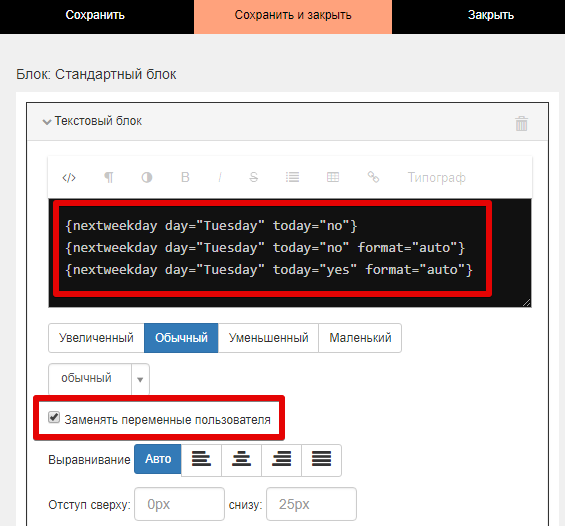The height and width of the screenshot is (526, 565).
Task: Click the Отступ сверху input field
Action: [x=179, y=504]
